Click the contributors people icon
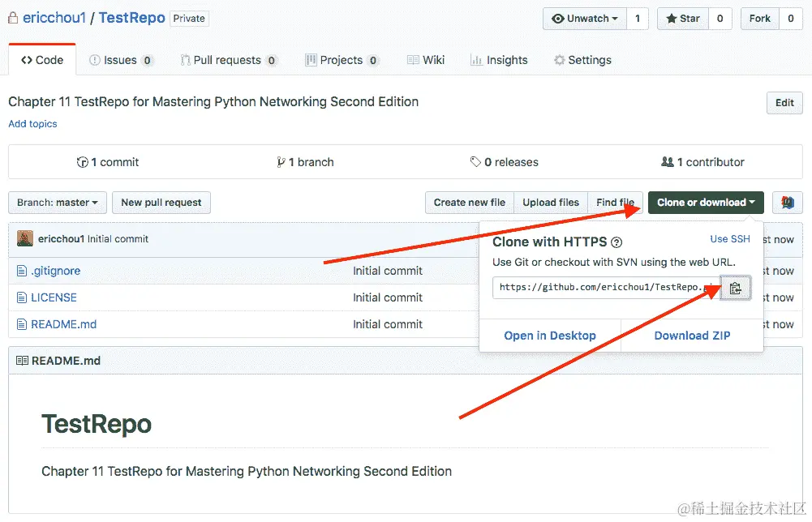The height and width of the screenshot is (522, 812). pos(668,162)
